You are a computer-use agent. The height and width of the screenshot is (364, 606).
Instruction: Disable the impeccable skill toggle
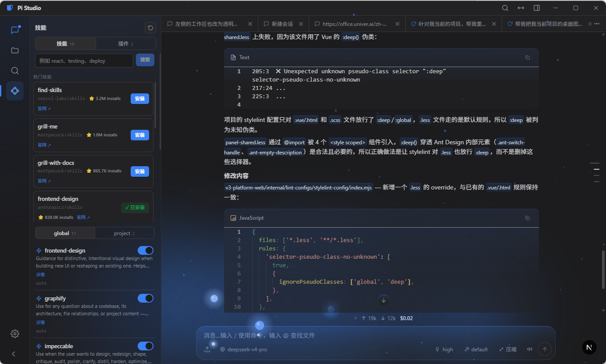click(x=146, y=346)
